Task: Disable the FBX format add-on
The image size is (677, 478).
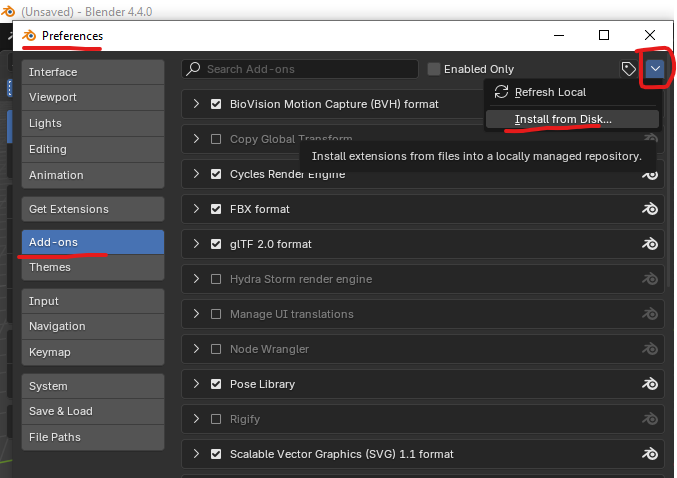Action: [x=216, y=209]
